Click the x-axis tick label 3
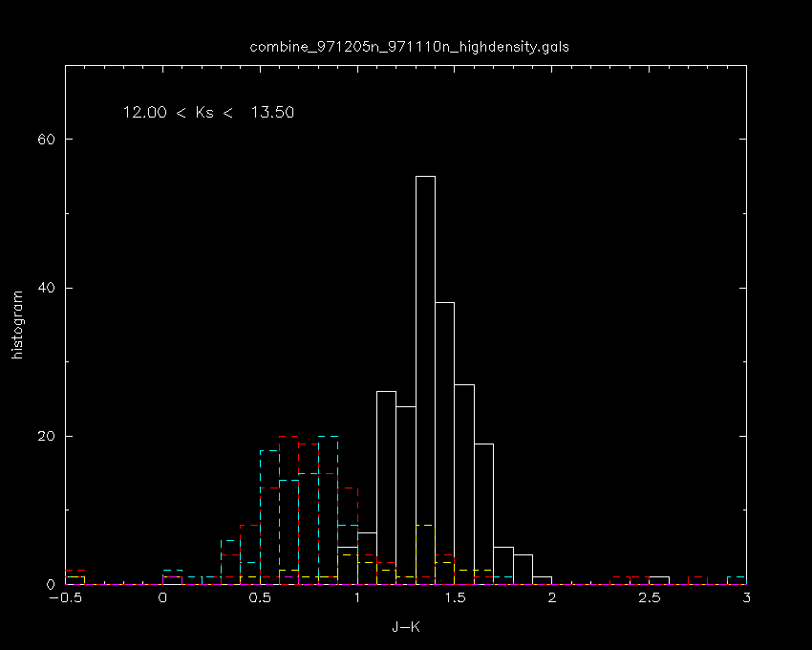Viewport: 812px width, 650px height. (746, 597)
